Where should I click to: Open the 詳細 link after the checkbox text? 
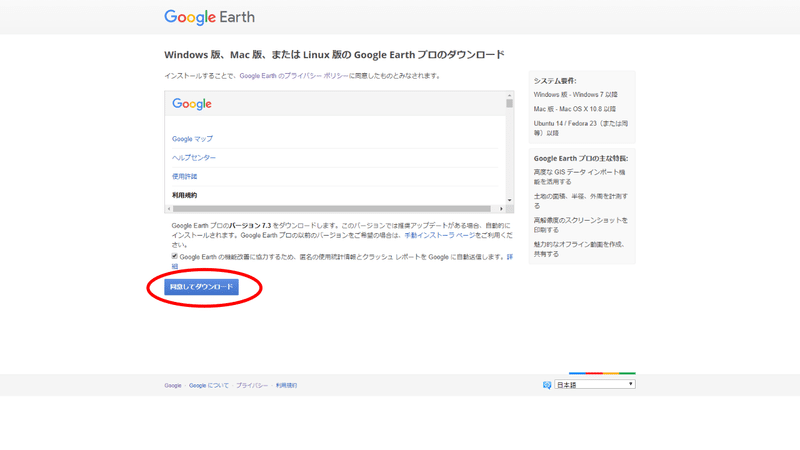pos(510,257)
